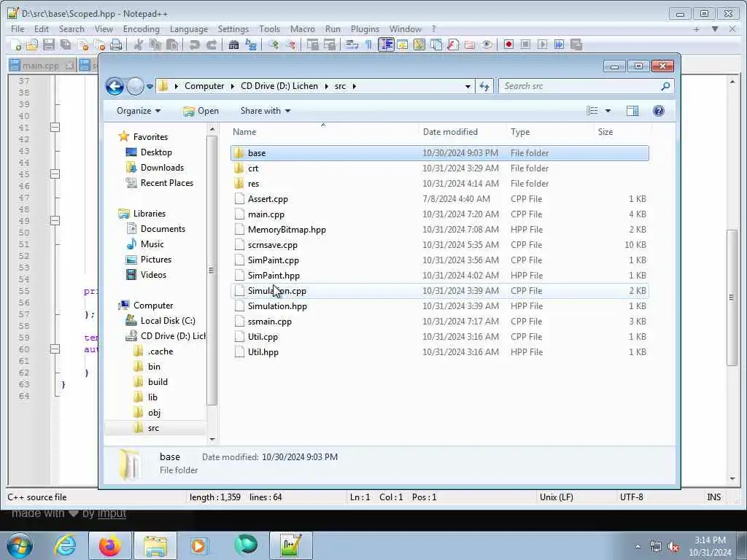The width and height of the screenshot is (747, 560).
Task: Sort by the Name column header
Action: (x=324, y=132)
